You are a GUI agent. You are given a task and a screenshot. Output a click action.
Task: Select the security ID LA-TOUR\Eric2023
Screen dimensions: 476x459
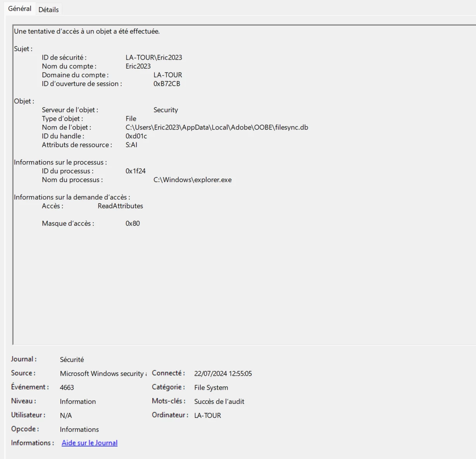point(154,57)
